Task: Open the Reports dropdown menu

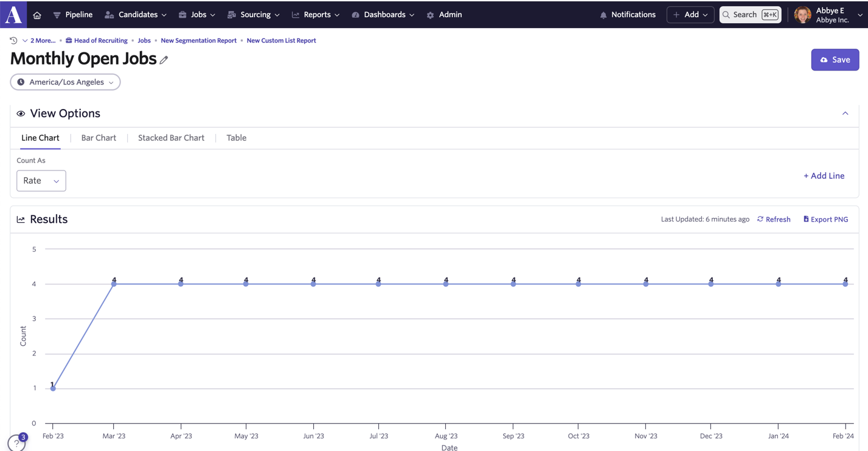Action: [x=316, y=15]
